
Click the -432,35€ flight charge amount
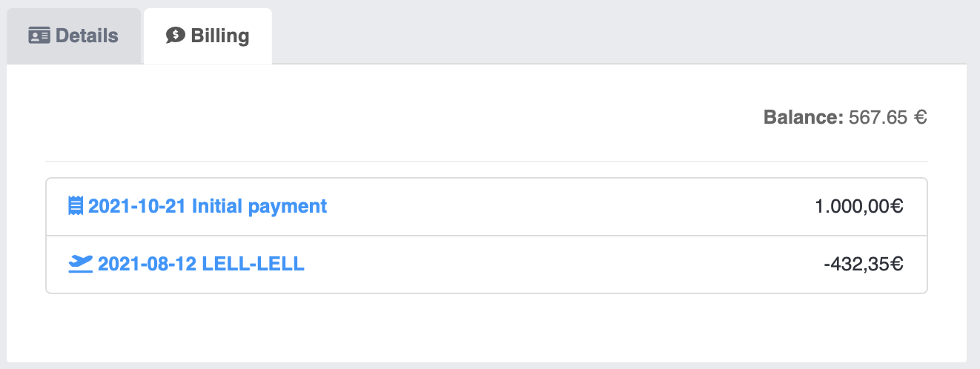tap(863, 264)
